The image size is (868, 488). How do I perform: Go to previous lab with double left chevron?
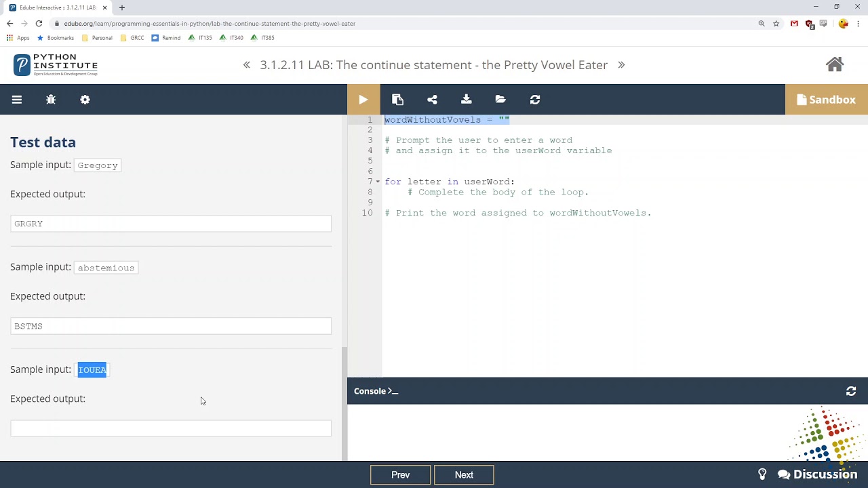click(x=247, y=65)
